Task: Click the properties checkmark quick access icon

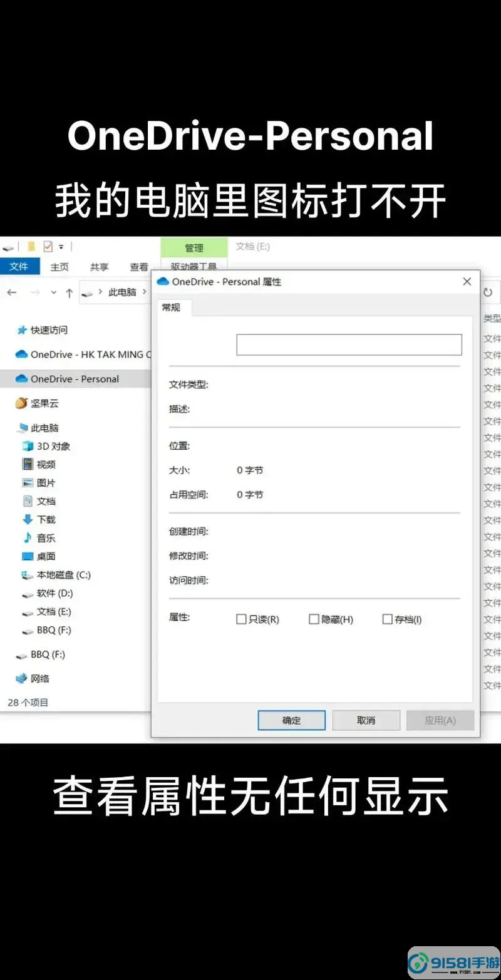Action: point(48,246)
